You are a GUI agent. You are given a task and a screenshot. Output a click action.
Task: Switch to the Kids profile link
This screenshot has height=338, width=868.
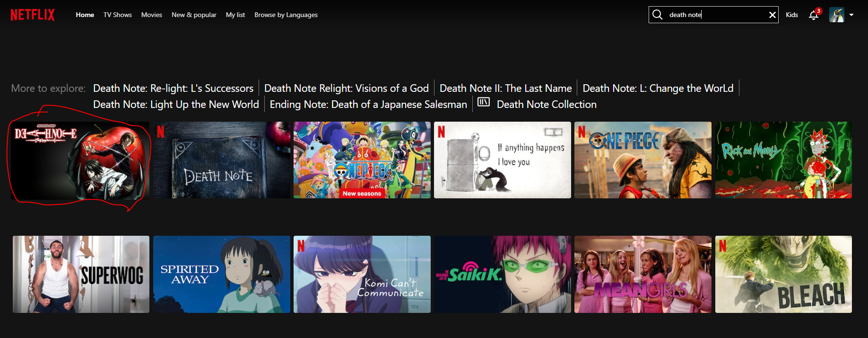click(792, 15)
